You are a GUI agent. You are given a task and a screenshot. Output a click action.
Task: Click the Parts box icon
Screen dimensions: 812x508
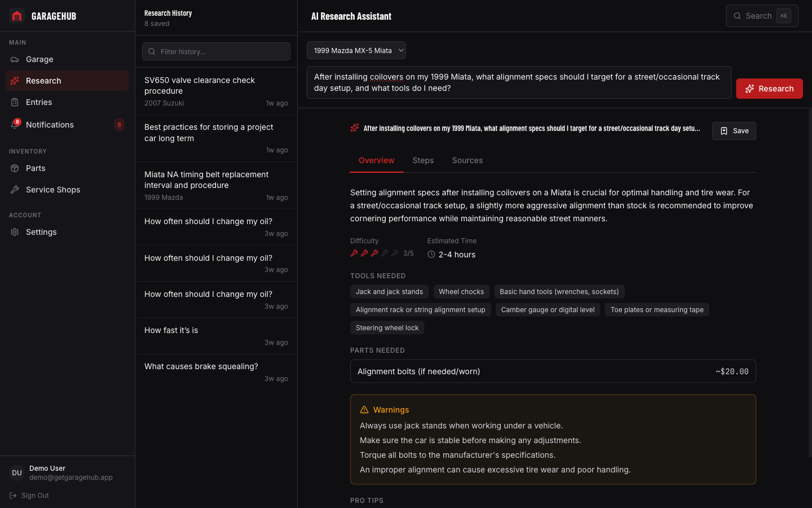[15, 168]
